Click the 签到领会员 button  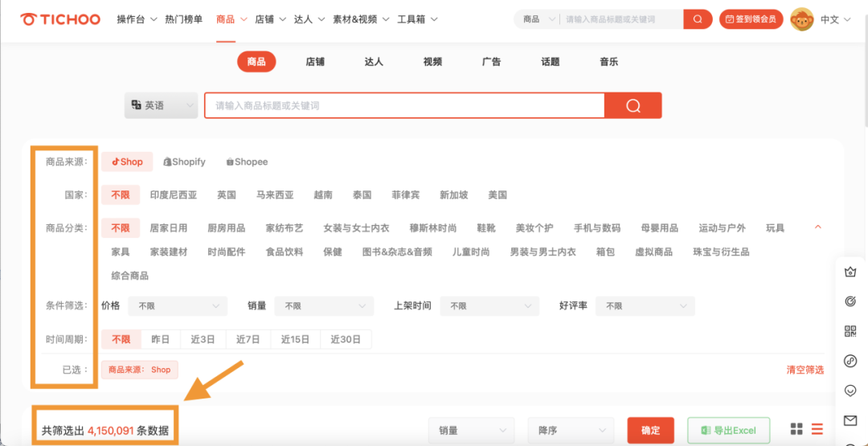coord(751,19)
